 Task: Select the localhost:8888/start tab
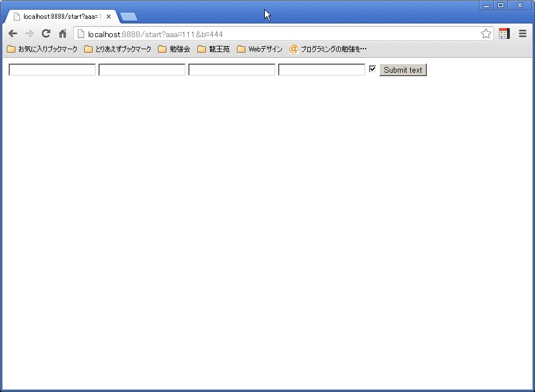pos(61,17)
